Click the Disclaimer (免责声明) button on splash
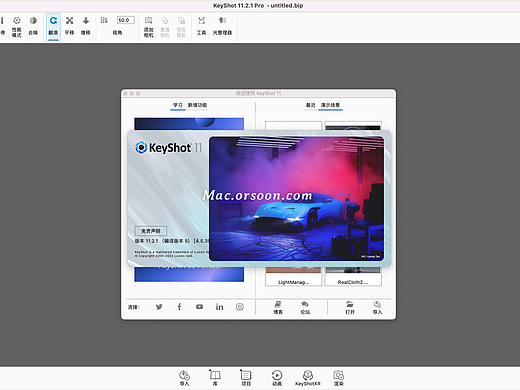The height and width of the screenshot is (390, 520). 151,231
